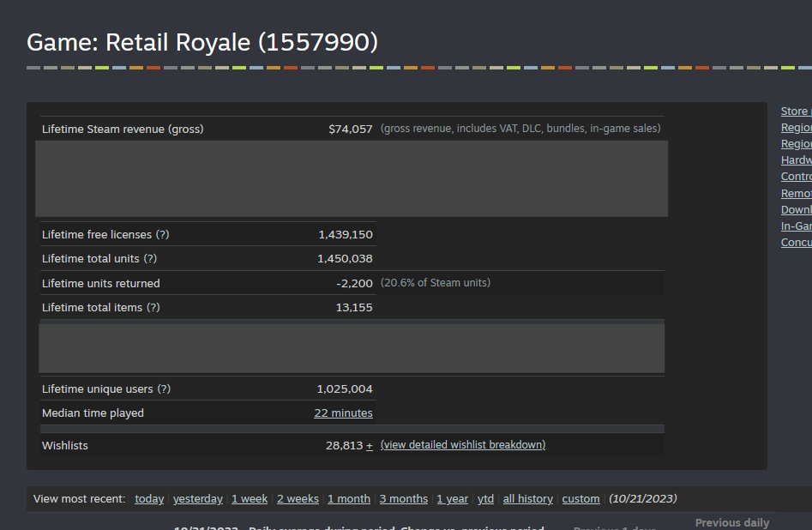The width and height of the screenshot is (812, 530).
Task: Select the '$74,057' gross revenue value
Action: click(x=350, y=129)
